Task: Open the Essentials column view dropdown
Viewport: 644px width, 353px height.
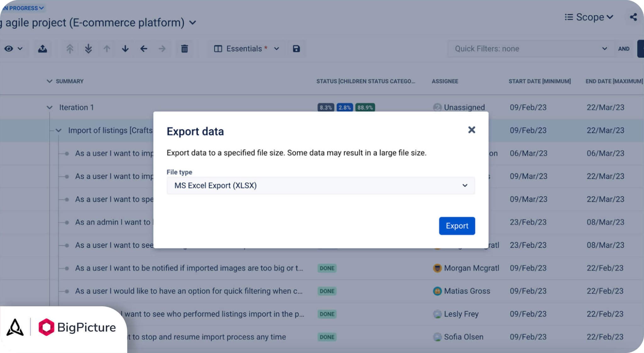Action: [247, 49]
